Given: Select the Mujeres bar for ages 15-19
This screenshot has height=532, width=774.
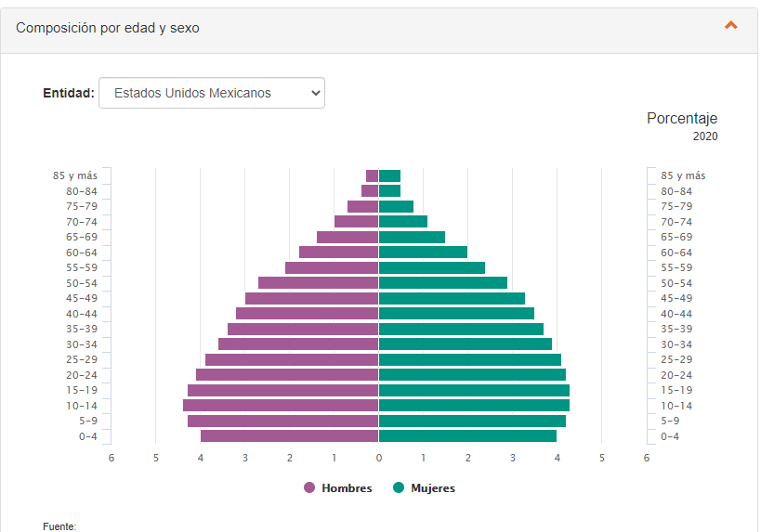Looking at the screenshot, I should click(474, 391).
